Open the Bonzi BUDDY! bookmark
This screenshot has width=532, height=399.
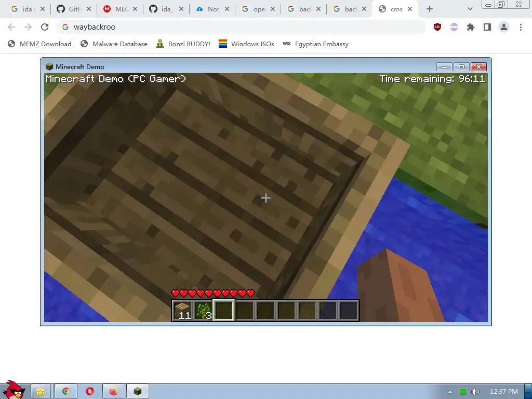pyautogui.click(x=183, y=44)
